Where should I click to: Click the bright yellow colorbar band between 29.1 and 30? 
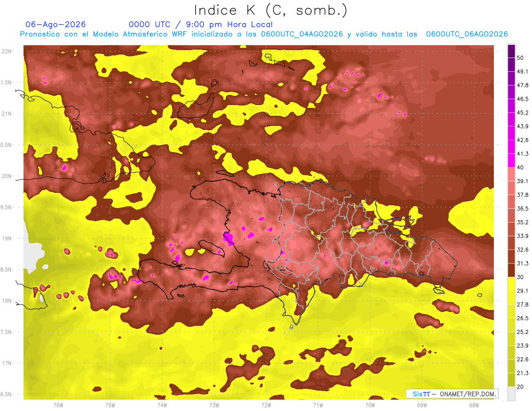511,284
